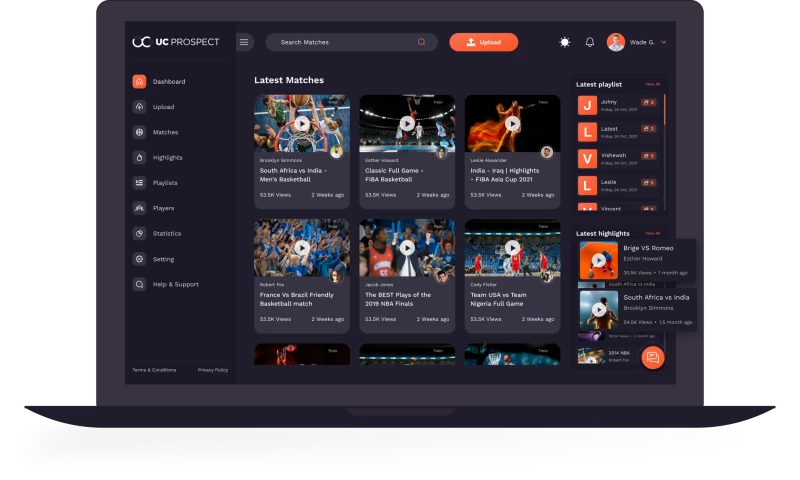This screenshot has height=480, width=800.
Task: Click the Players group icon
Action: (x=139, y=208)
